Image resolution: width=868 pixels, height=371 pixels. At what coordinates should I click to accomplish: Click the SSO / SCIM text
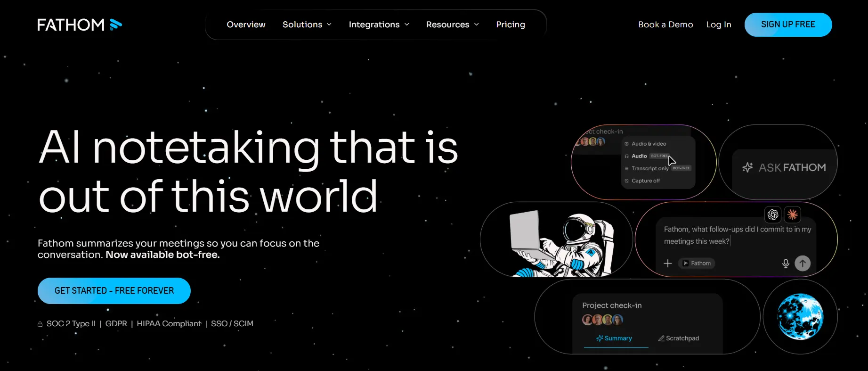pyautogui.click(x=232, y=324)
